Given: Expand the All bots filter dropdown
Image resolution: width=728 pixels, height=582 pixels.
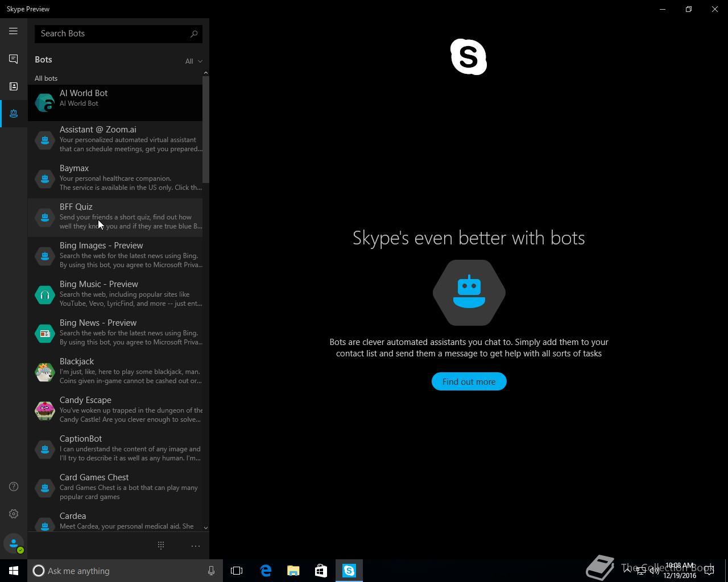Looking at the screenshot, I should point(193,61).
